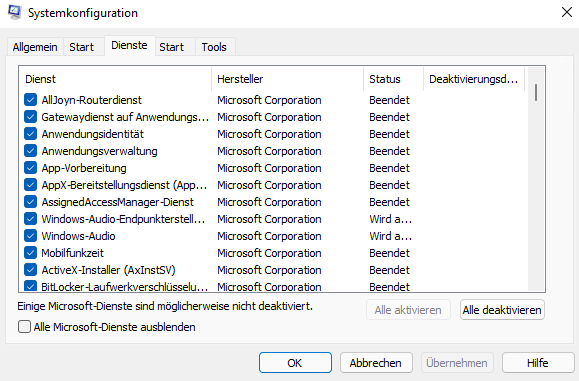Select the Dienste tab

[x=129, y=45]
